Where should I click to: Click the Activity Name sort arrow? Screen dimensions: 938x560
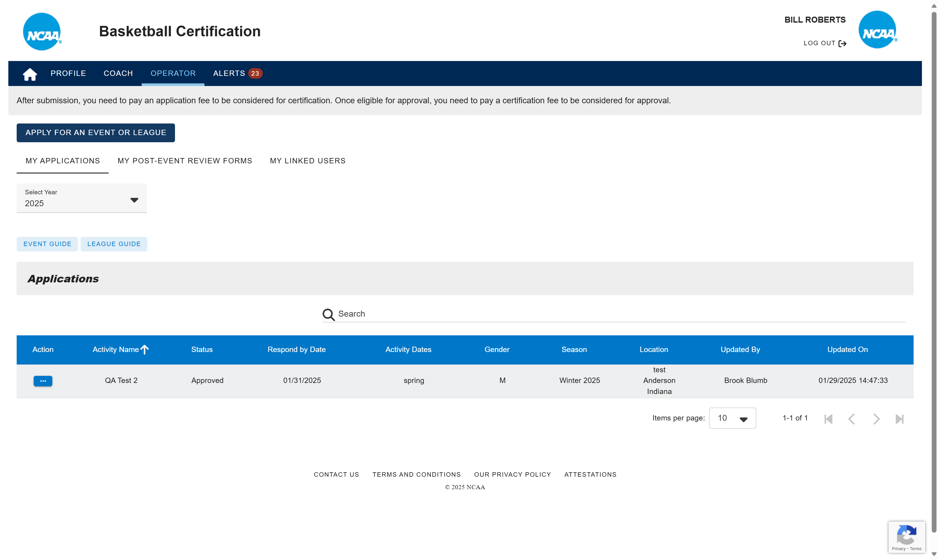pyautogui.click(x=145, y=349)
